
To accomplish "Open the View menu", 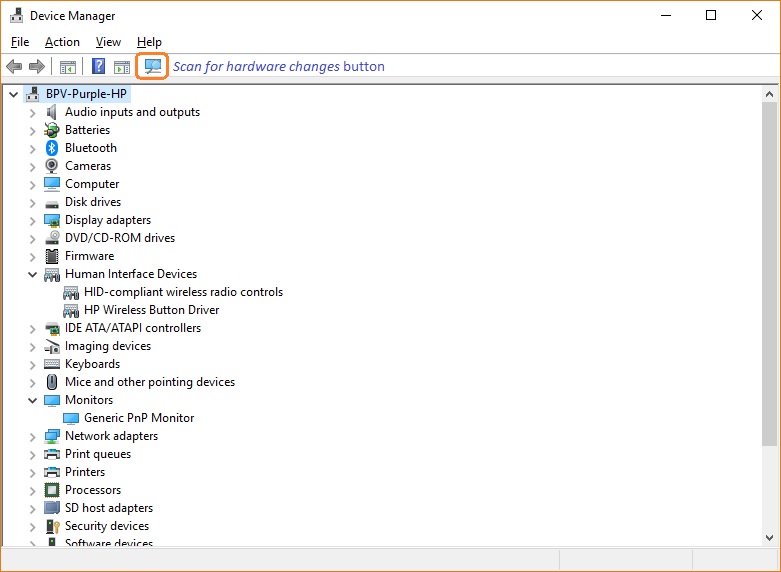I will [108, 42].
